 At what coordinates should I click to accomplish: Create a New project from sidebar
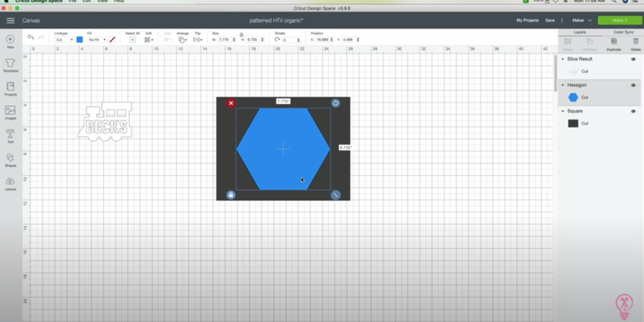[10, 42]
